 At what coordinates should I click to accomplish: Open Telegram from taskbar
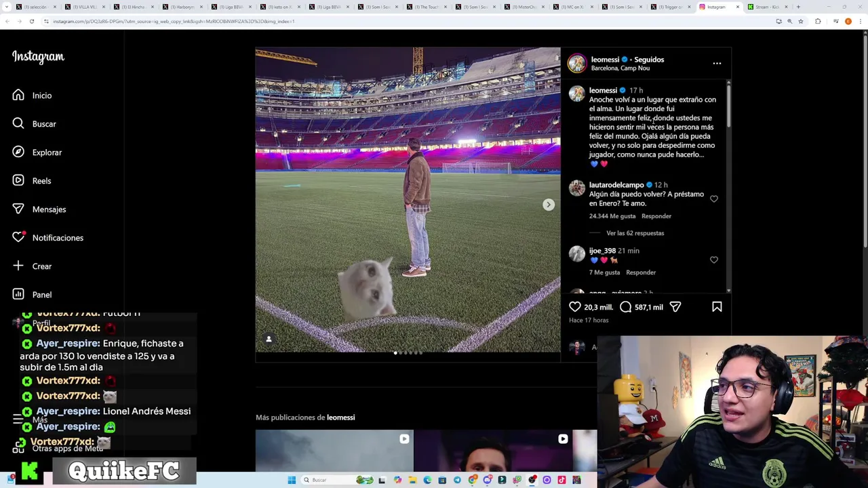[x=457, y=480]
